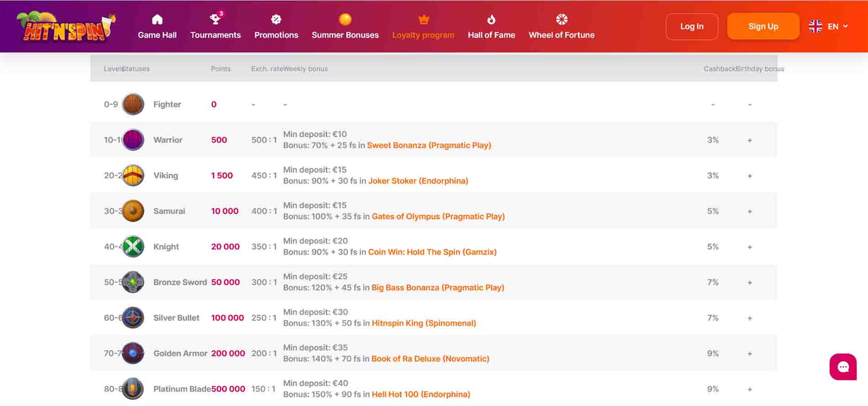
Task: Click the Game Hall house icon
Action: tap(157, 19)
